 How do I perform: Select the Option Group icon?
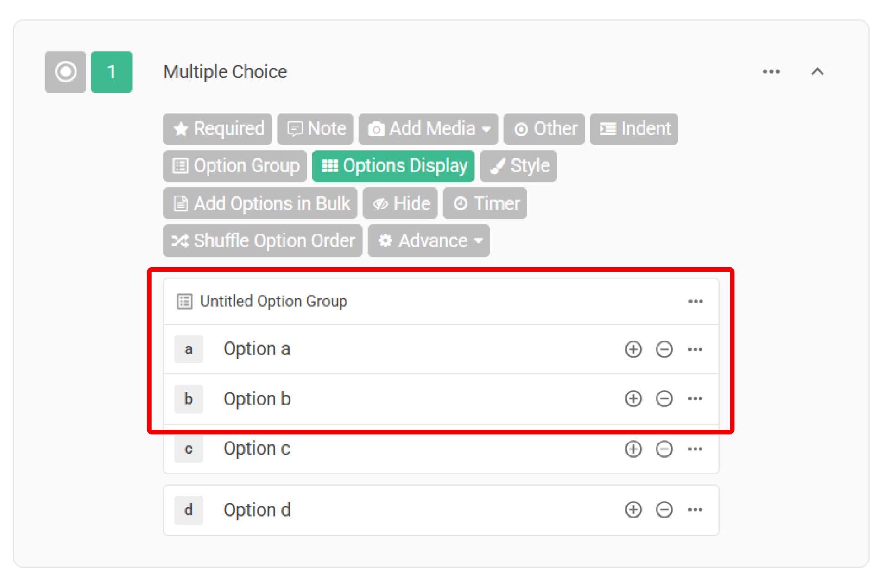(180, 165)
